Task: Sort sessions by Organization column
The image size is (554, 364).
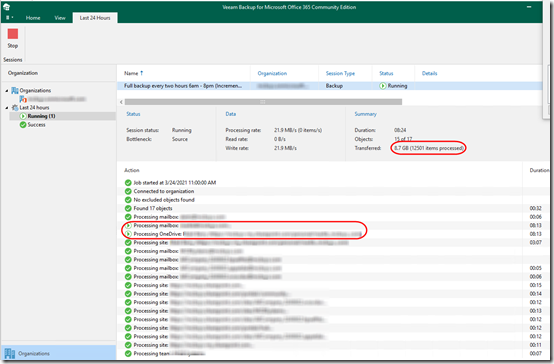Action: click(272, 73)
